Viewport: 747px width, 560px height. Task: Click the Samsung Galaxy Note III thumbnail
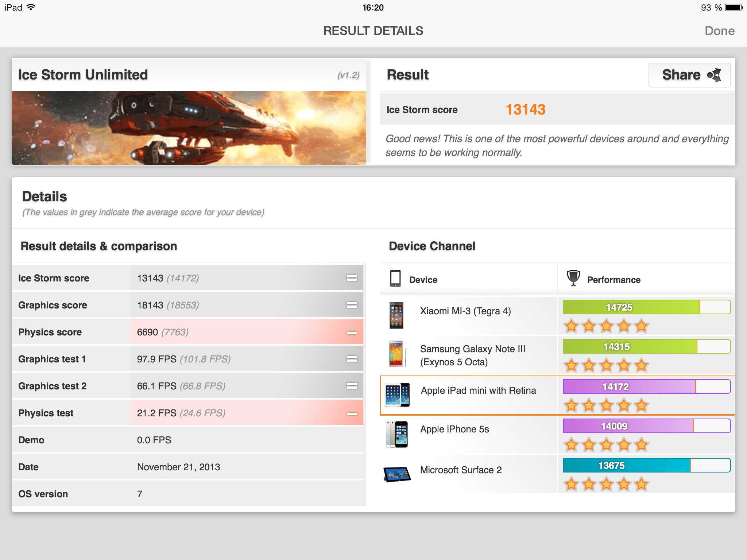tap(396, 354)
